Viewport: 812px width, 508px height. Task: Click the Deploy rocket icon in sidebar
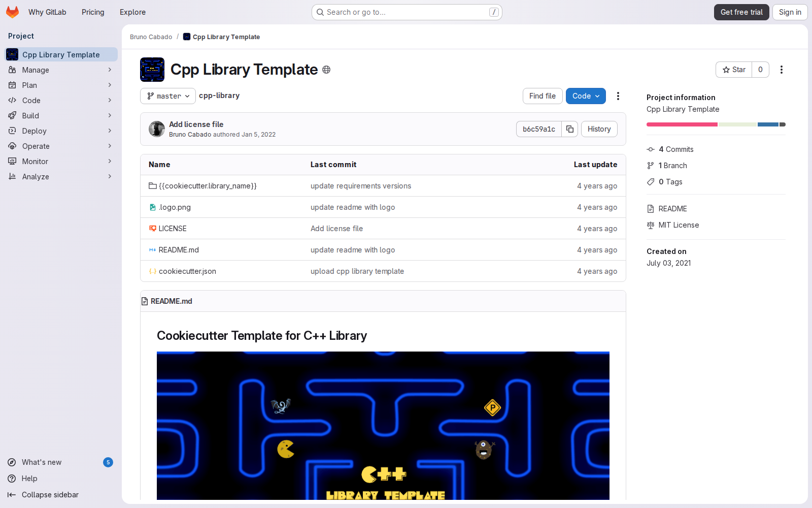point(13,131)
